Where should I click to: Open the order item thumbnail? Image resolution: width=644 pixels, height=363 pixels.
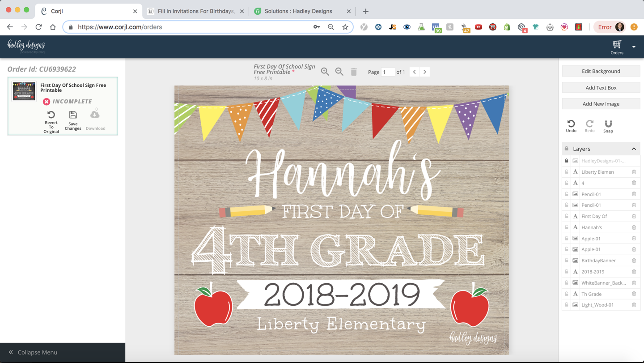pos(24,91)
